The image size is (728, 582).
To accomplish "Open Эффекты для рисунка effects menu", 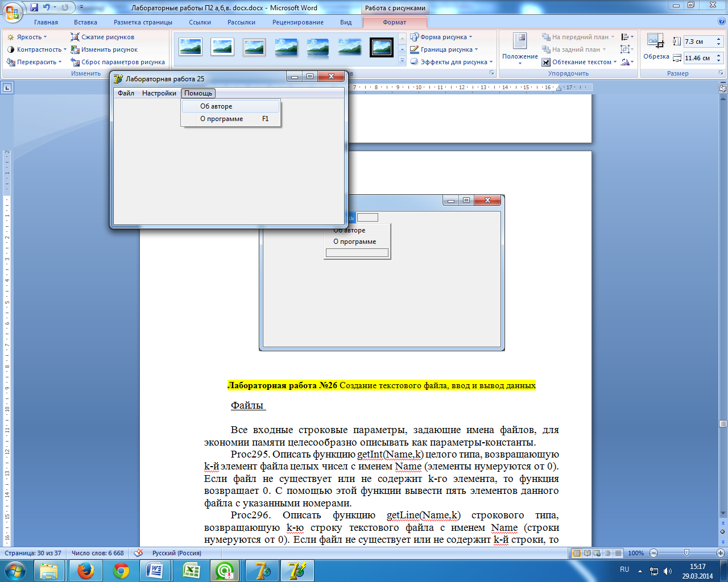I will 452,62.
